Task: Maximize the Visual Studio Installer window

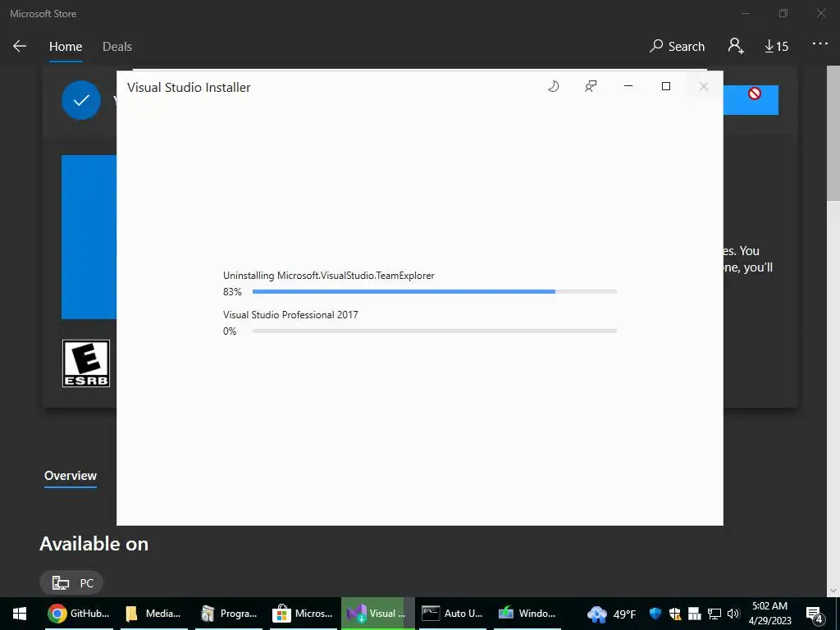Action: tap(666, 86)
